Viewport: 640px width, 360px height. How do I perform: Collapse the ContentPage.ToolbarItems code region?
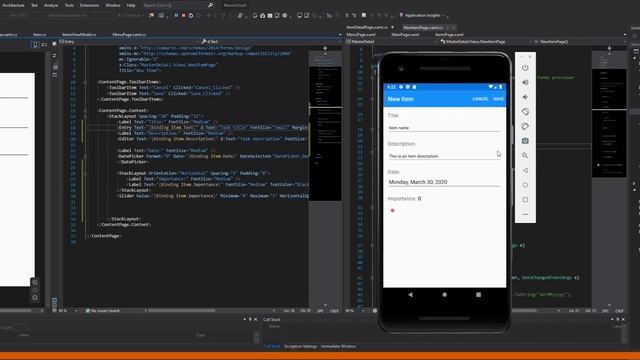[85, 82]
